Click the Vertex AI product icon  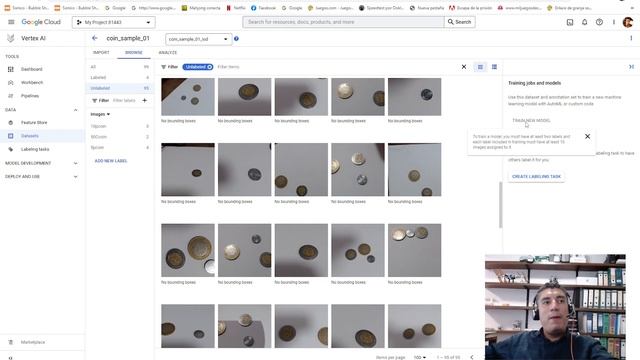(11, 38)
